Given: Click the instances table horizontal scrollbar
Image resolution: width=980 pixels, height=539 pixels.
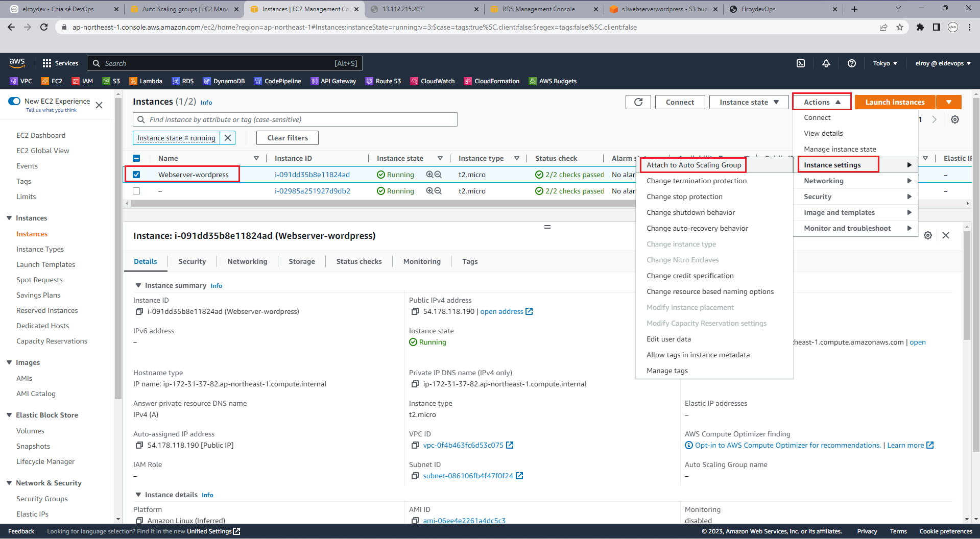Looking at the screenshot, I should click(x=383, y=203).
